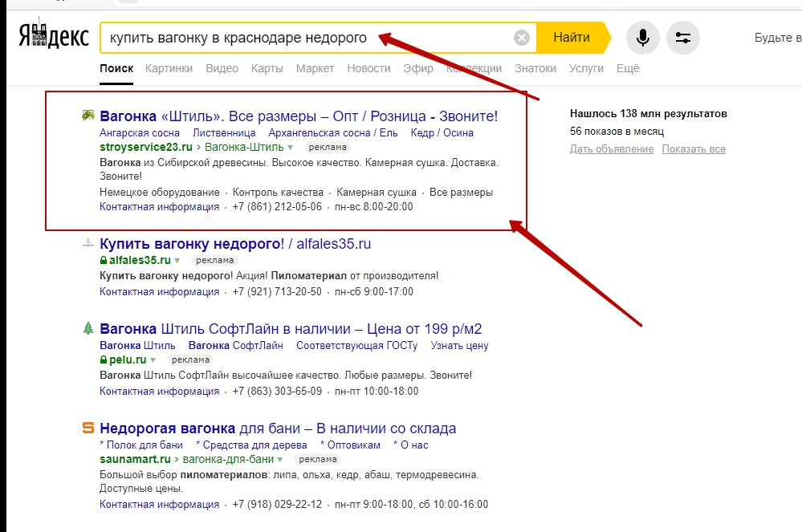The height and width of the screenshot is (532, 802).
Task: Click phone number +7 (861) 212-05-06
Action: pyautogui.click(x=277, y=207)
